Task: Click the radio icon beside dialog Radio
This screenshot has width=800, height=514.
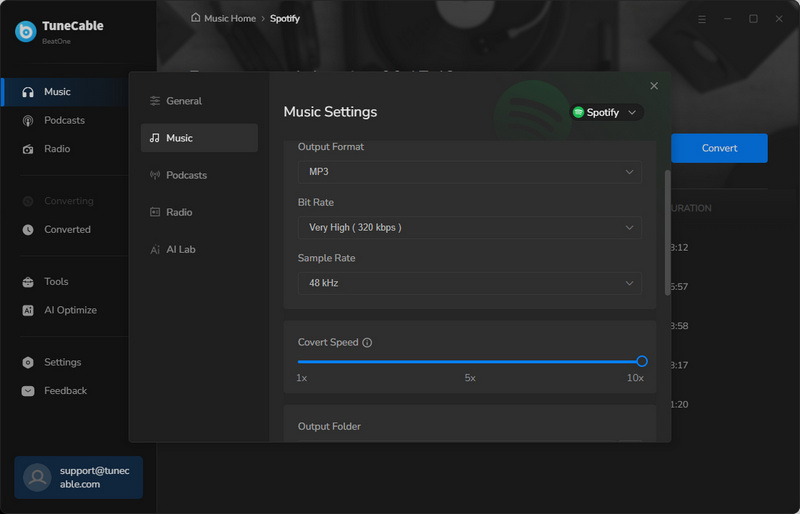Action: click(x=155, y=212)
